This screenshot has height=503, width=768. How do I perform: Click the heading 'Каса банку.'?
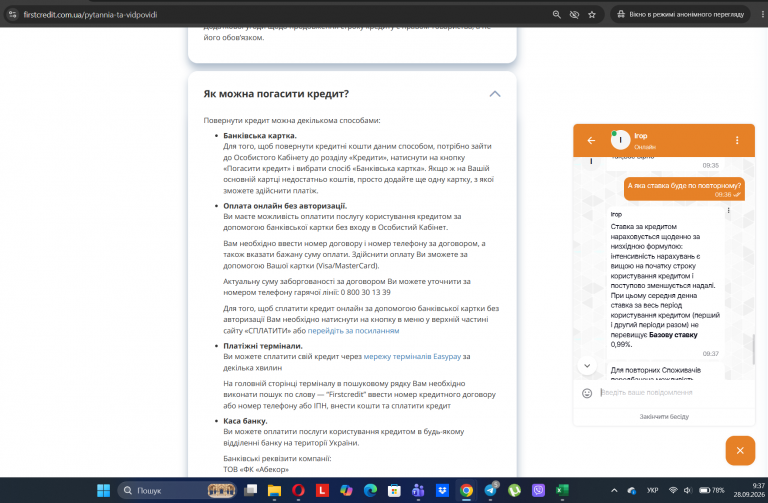coord(245,421)
